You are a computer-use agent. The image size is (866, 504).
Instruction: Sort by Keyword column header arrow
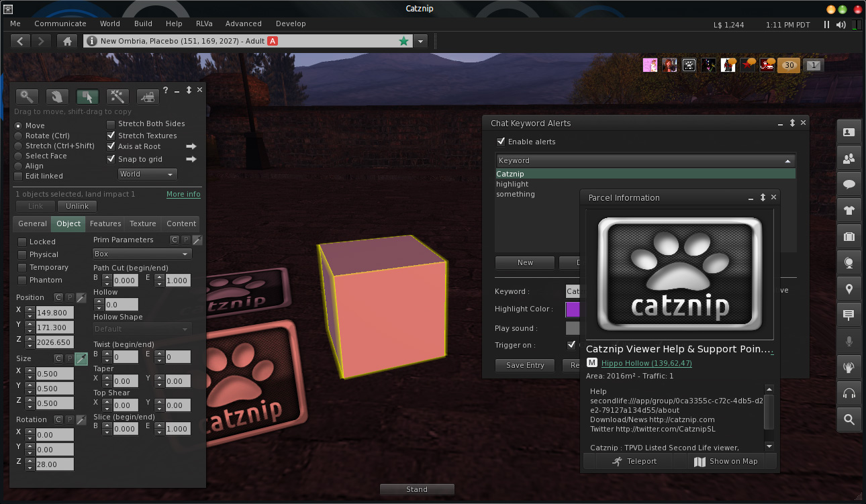pyautogui.click(x=787, y=161)
